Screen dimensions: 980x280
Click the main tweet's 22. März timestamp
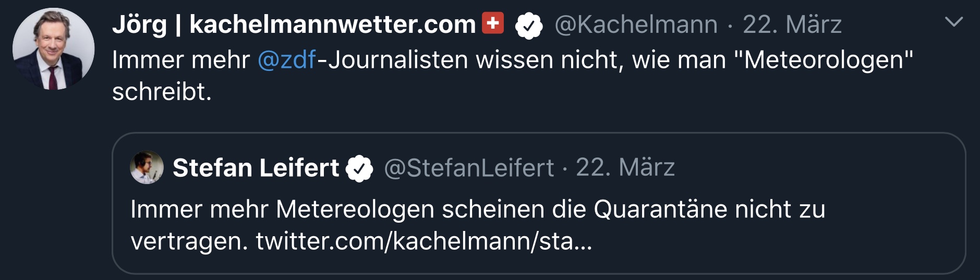(x=792, y=25)
